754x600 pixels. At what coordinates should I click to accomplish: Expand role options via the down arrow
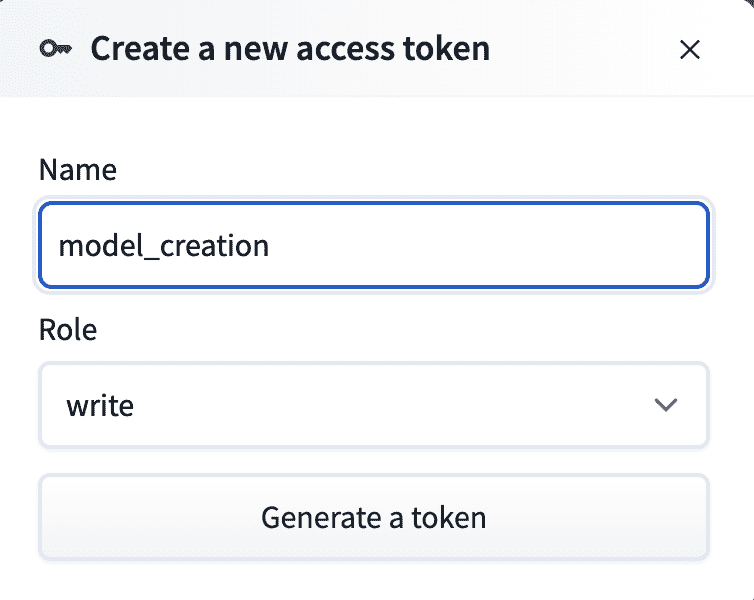click(x=665, y=405)
